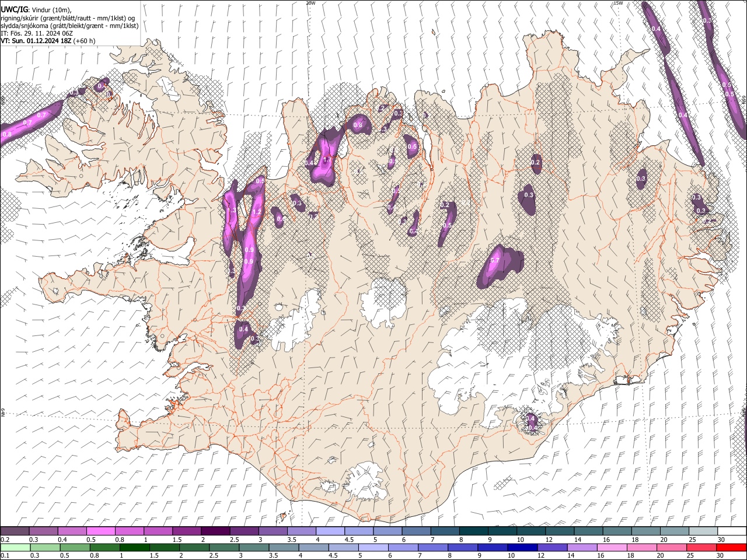
Task: Click the darkest purple snow swatch 2–2.5
Action: [215, 531]
